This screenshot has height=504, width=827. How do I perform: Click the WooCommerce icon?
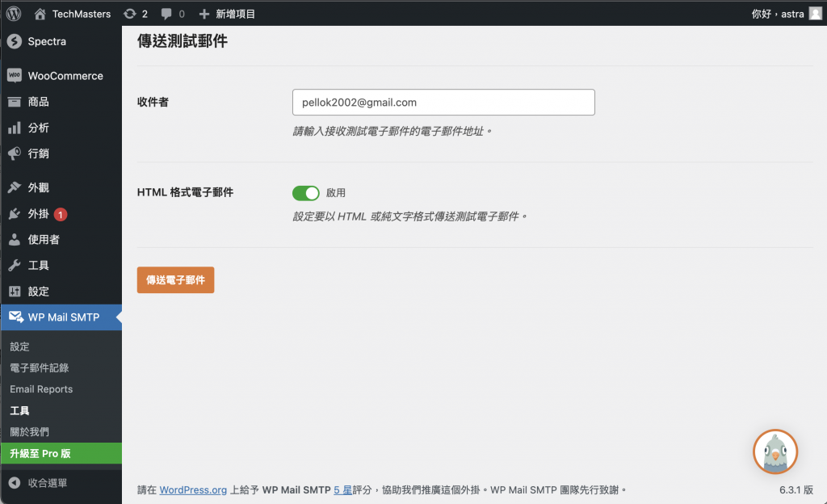click(15, 75)
